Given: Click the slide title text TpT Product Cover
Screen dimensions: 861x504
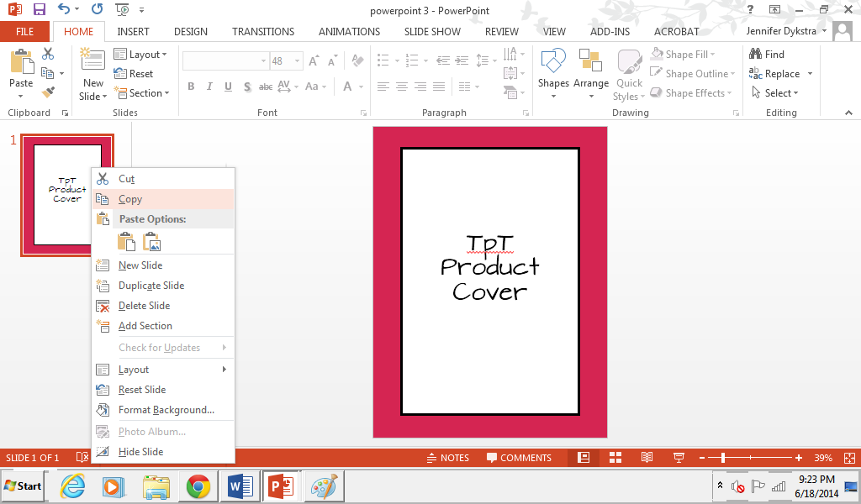Looking at the screenshot, I should pyautogui.click(x=490, y=268).
